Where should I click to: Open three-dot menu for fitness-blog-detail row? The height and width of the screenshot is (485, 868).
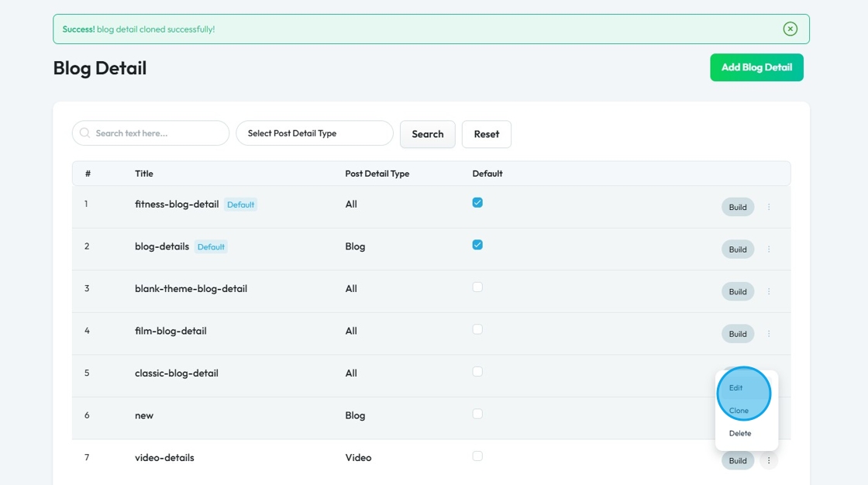[769, 207]
